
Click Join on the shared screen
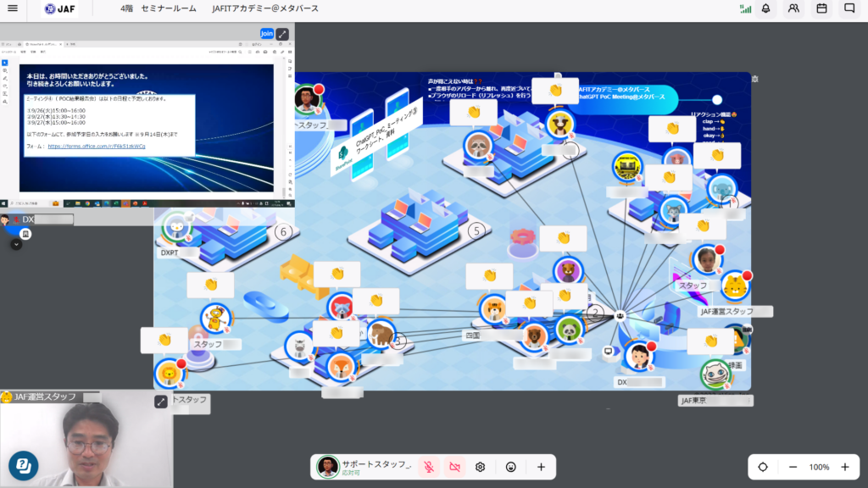point(267,34)
